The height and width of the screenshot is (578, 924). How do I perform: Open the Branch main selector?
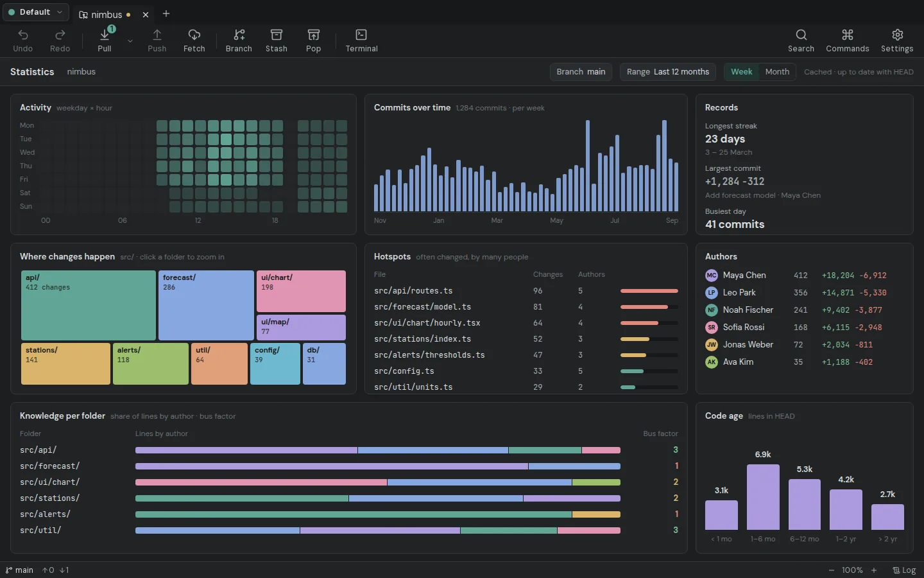pos(581,72)
